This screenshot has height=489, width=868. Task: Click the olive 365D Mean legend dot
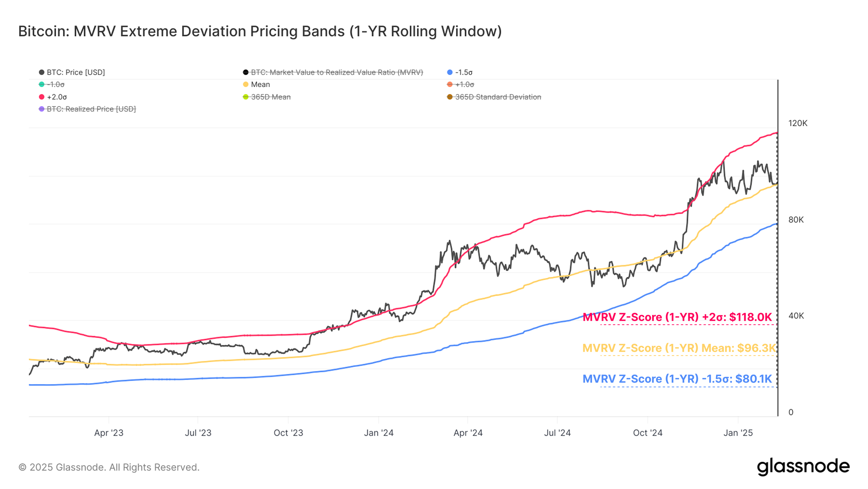[x=246, y=97]
